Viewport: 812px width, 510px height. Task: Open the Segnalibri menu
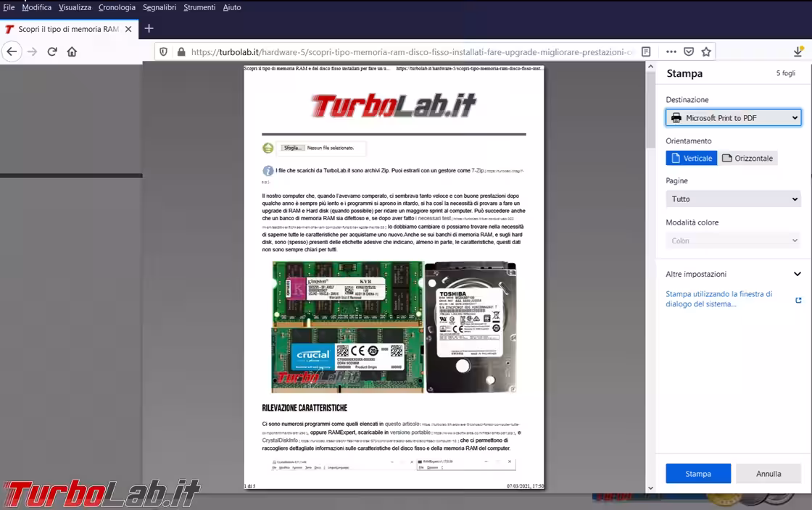159,7
